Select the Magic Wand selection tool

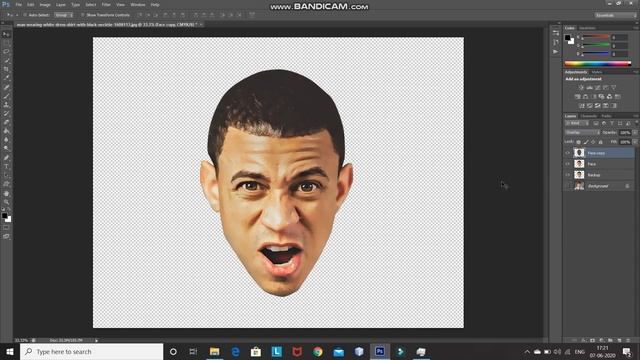6,60
